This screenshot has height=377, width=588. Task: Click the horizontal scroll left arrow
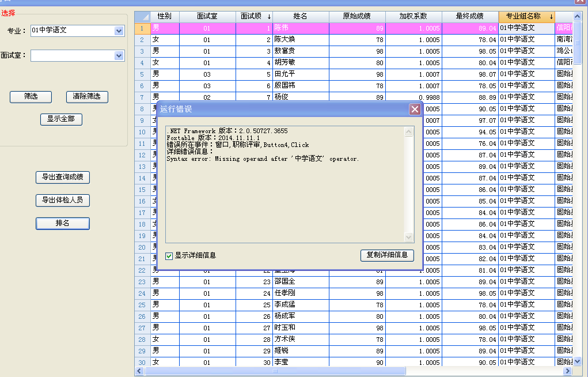click(139, 371)
